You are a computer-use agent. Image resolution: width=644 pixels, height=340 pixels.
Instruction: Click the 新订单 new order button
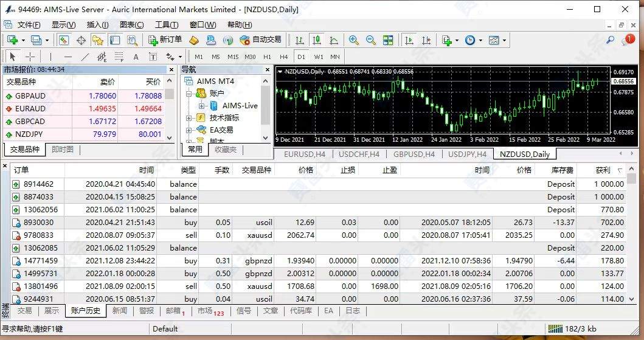coord(165,40)
